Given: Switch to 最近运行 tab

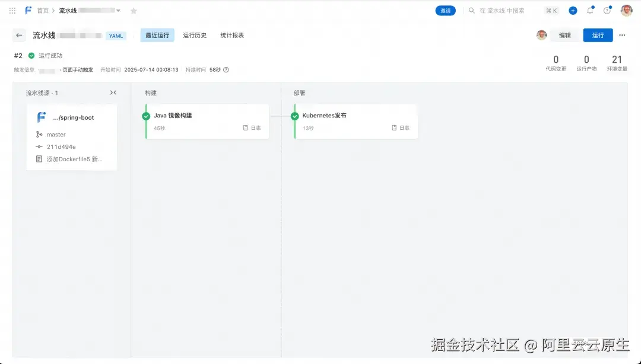Looking at the screenshot, I should click(157, 35).
